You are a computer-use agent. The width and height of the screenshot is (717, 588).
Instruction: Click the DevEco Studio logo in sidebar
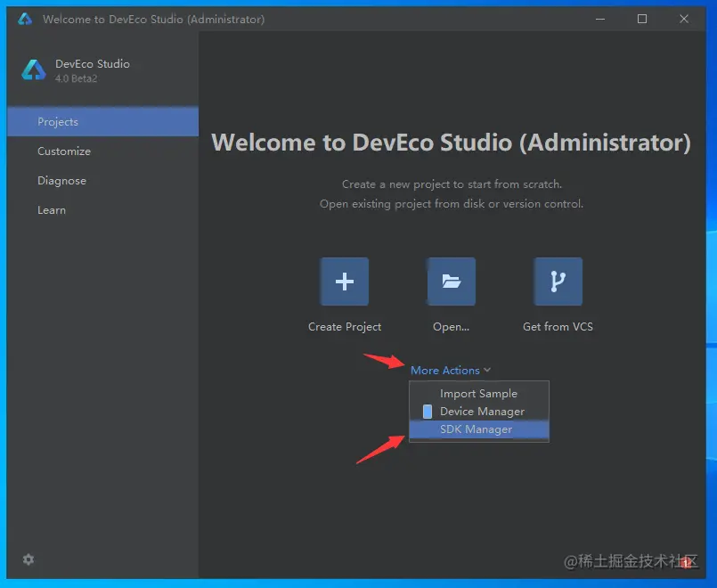(x=34, y=70)
